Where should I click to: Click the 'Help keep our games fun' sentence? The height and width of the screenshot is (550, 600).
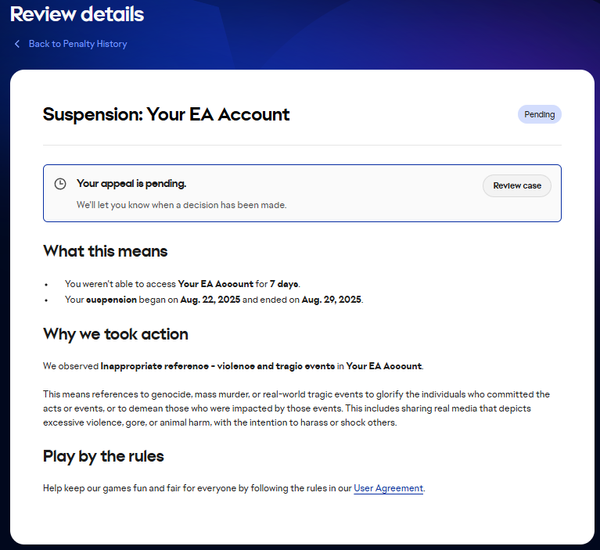point(197,488)
